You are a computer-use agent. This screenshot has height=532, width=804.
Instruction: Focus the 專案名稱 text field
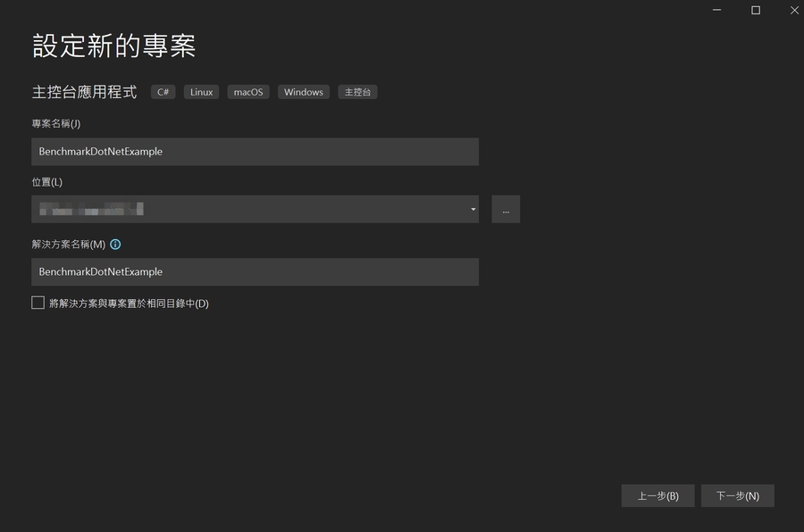pyautogui.click(x=255, y=152)
